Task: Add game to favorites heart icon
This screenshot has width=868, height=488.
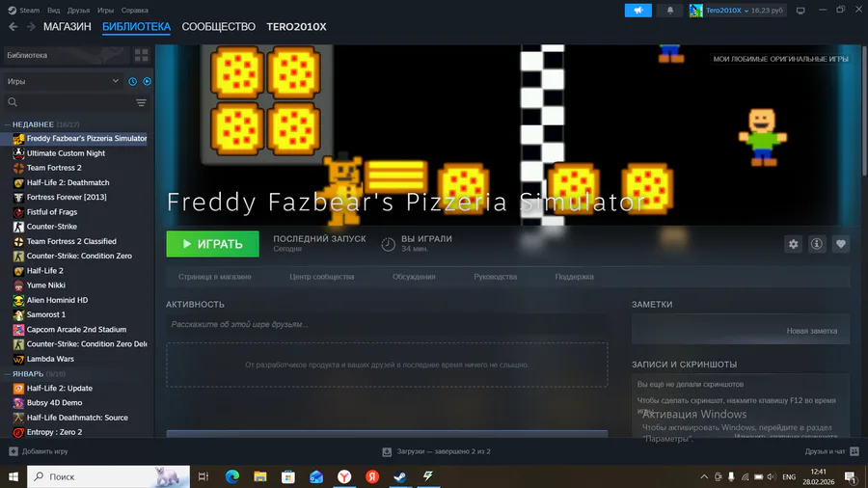Action: click(x=840, y=244)
